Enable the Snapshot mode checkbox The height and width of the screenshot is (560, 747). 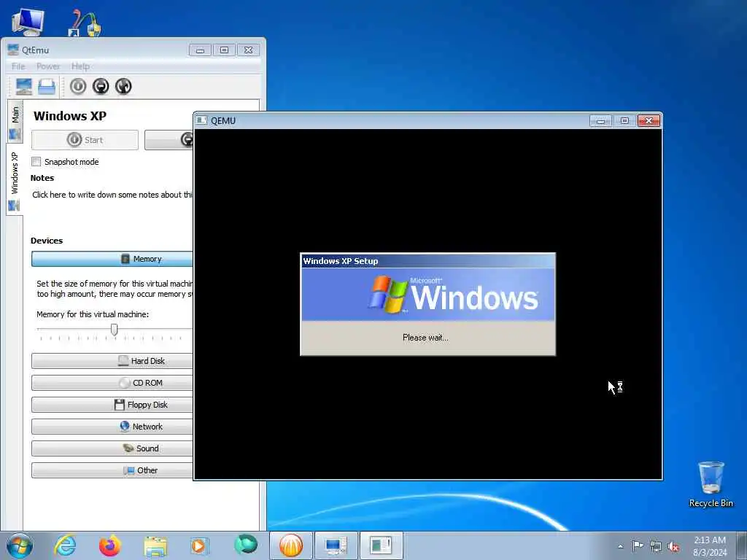(36, 162)
